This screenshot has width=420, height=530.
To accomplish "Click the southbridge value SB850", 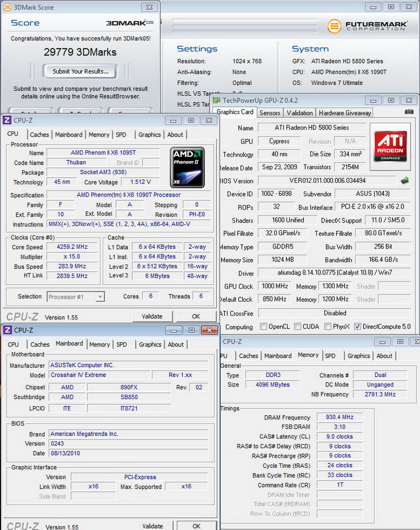I will pyautogui.click(x=129, y=397).
